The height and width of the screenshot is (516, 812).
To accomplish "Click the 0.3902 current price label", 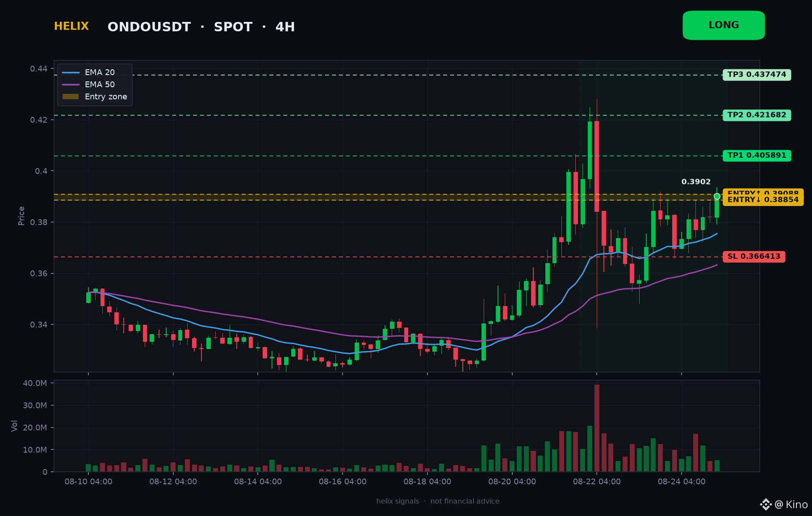I will [696, 182].
